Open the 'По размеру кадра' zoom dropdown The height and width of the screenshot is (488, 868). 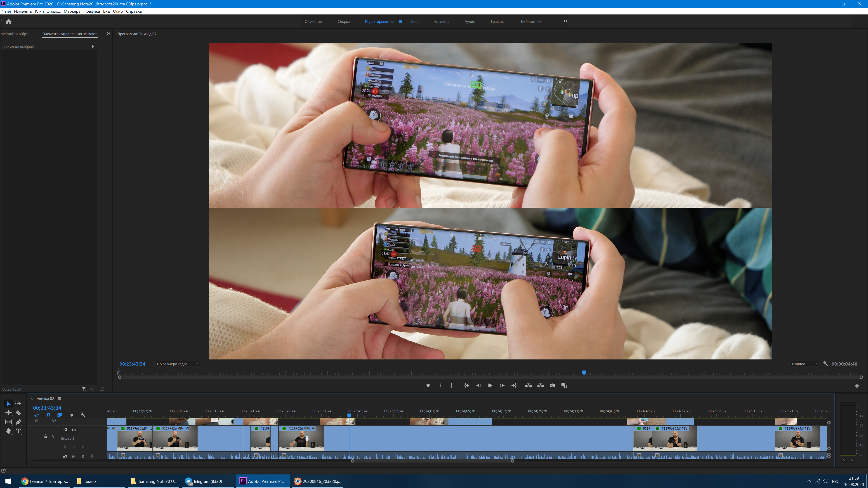click(177, 364)
